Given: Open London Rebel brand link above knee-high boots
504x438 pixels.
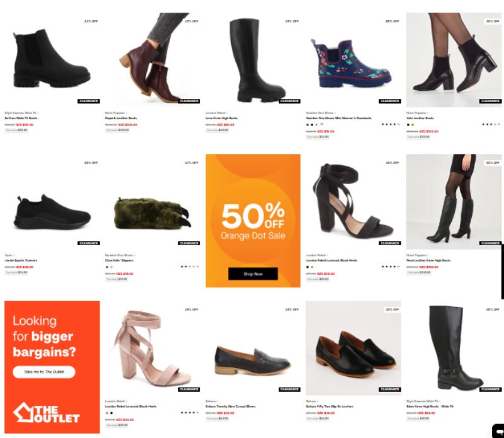Looking at the screenshot, I should (216, 113).
